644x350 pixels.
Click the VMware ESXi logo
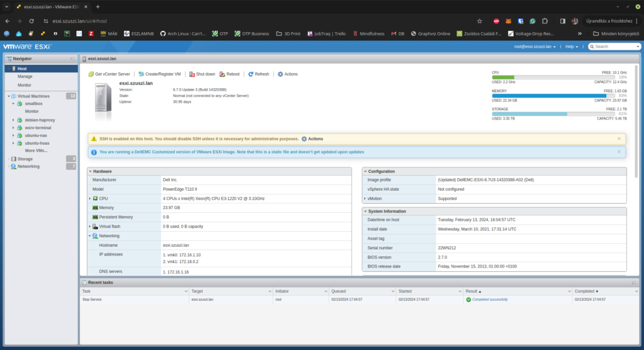(x=27, y=47)
